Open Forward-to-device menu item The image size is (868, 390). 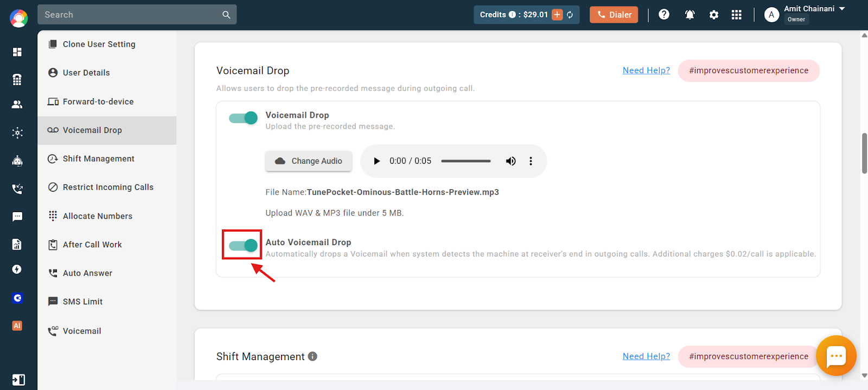pos(107,101)
